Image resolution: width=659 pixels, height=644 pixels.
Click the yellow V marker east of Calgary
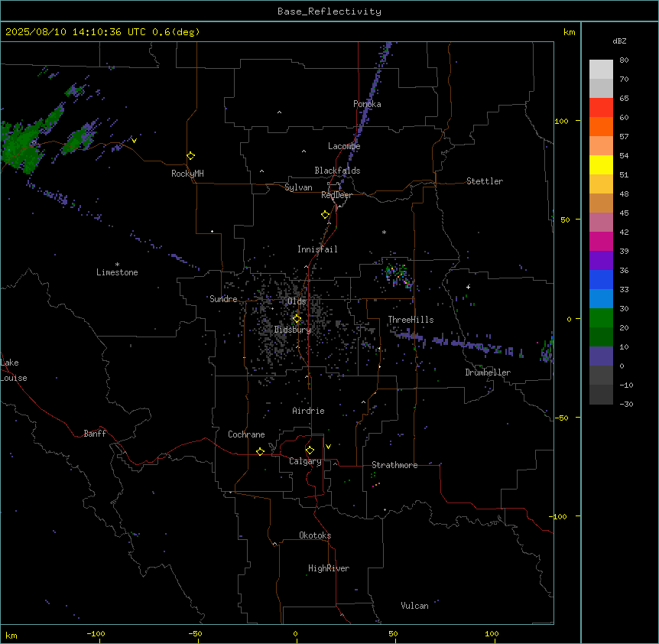328,447
